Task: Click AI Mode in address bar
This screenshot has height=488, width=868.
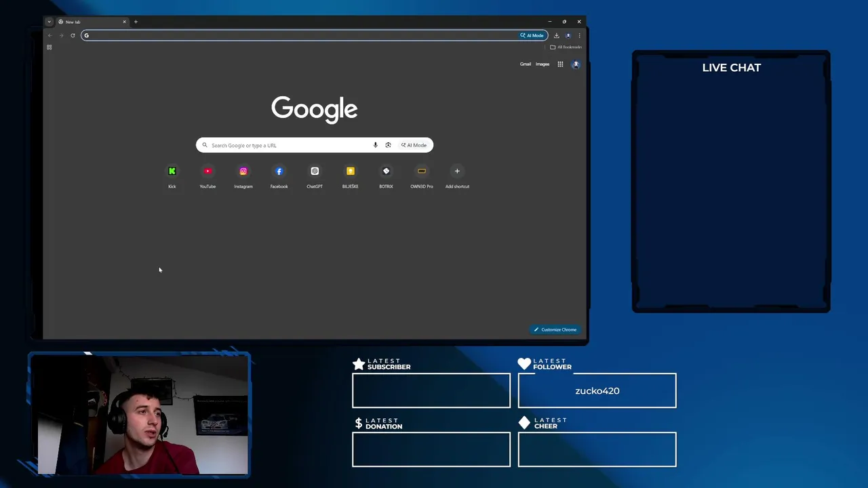Action: (532, 35)
